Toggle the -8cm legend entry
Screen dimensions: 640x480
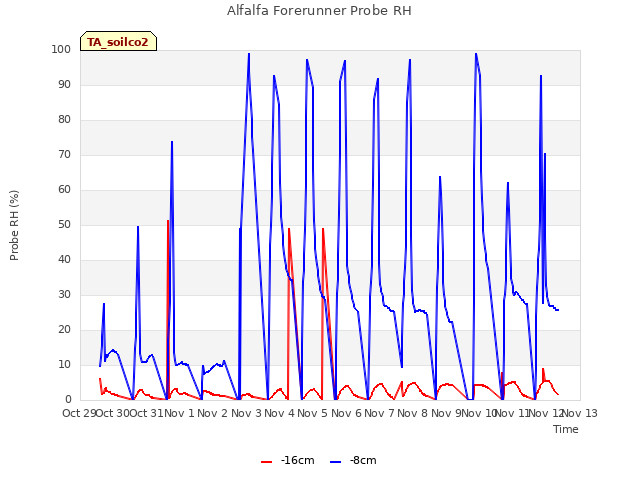pyautogui.click(x=353, y=460)
